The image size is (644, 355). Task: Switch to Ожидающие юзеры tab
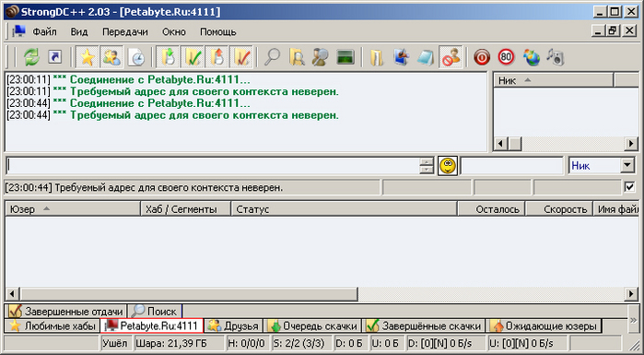point(544,325)
